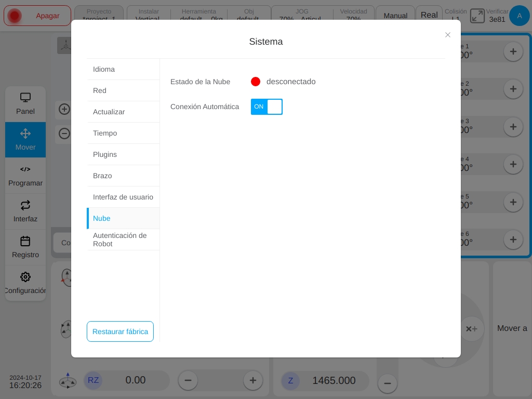Click the Mover a button
The height and width of the screenshot is (399, 532).
[512, 328]
